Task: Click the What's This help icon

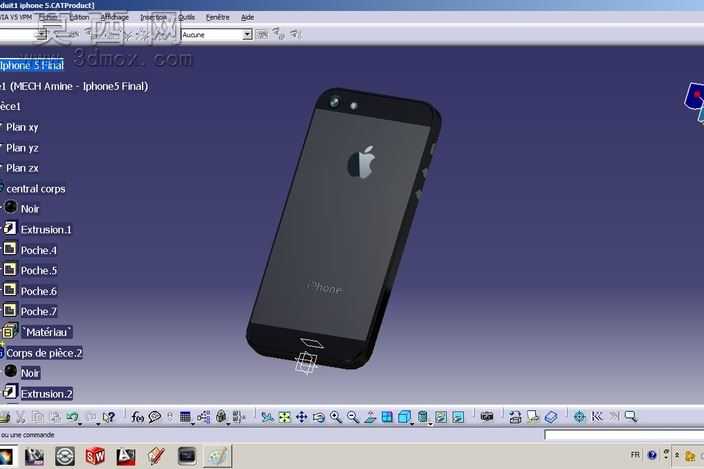Action: coord(109,417)
